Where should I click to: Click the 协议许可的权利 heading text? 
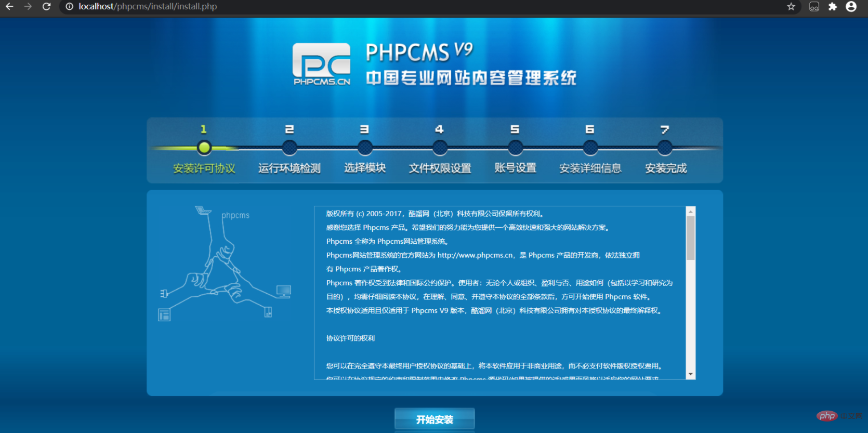pos(350,338)
